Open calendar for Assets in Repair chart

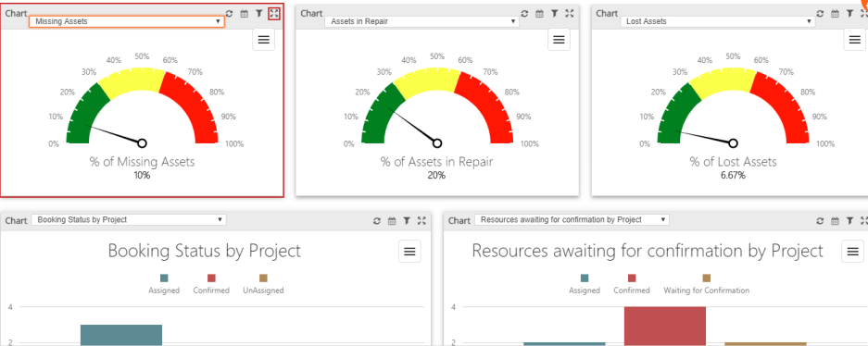[x=540, y=14]
